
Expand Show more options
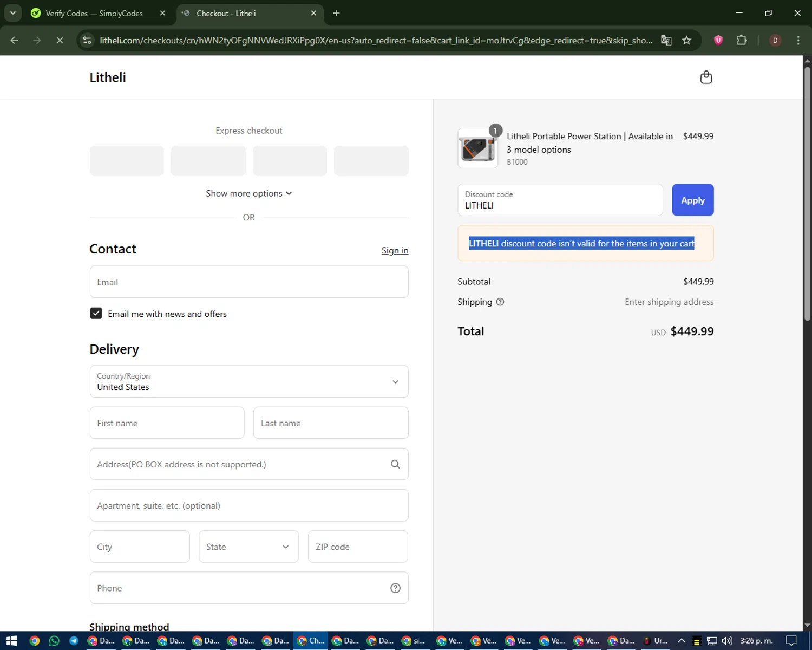click(249, 193)
